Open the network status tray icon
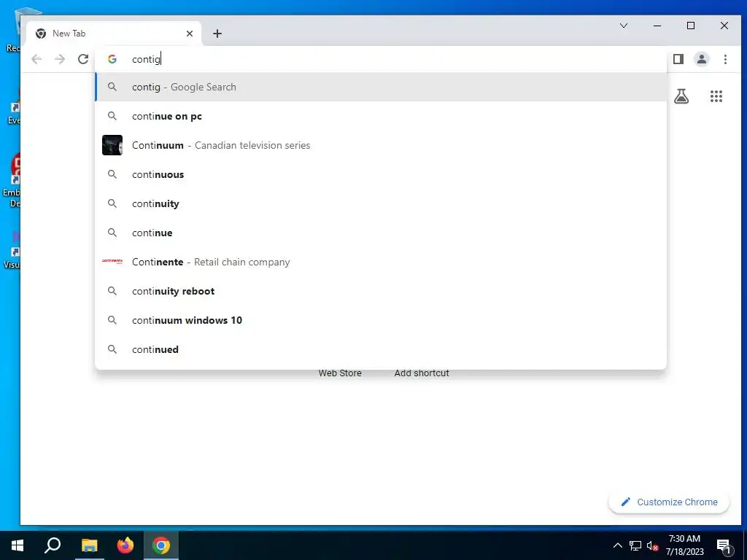 click(635, 545)
